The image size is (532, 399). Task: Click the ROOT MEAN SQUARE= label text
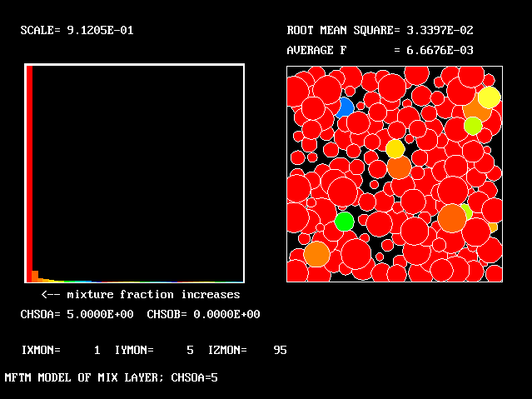(340, 31)
